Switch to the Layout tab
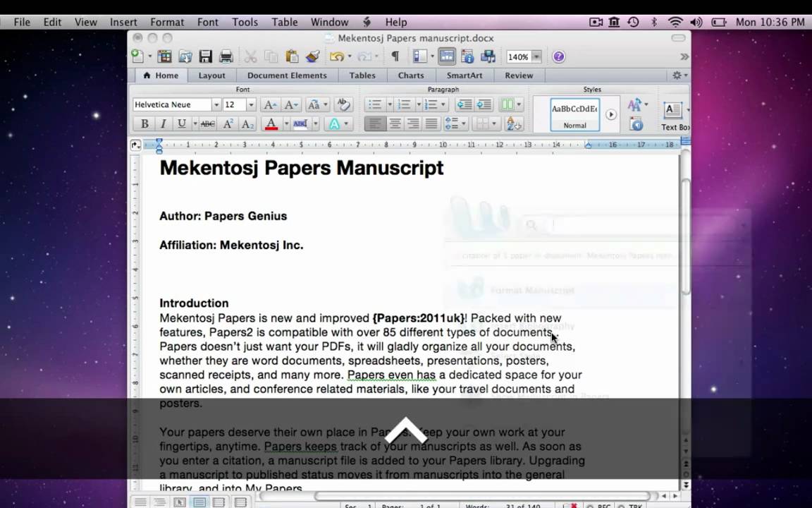Viewport: 812px width, 508px height. click(211, 75)
